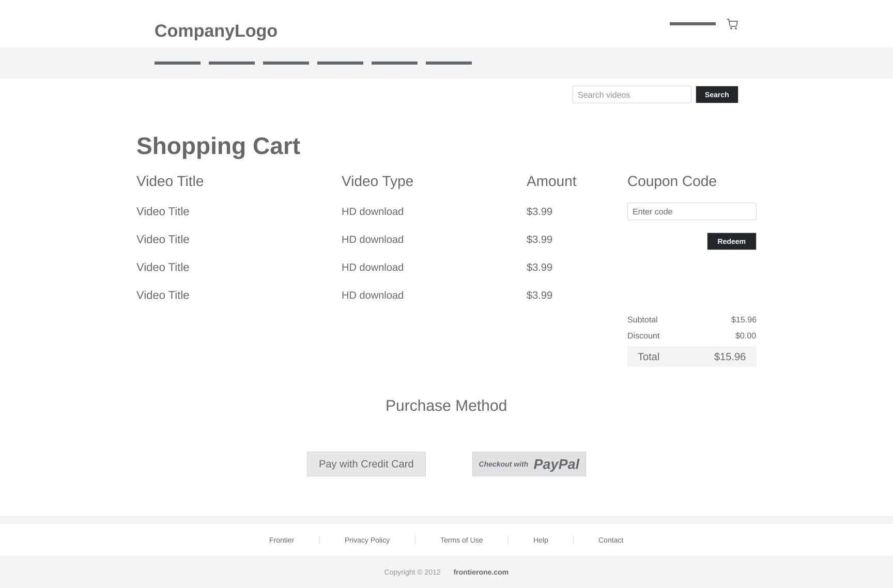Click the Subtotal value $15.96
This screenshot has width=893, height=588.
pyautogui.click(x=744, y=320)
